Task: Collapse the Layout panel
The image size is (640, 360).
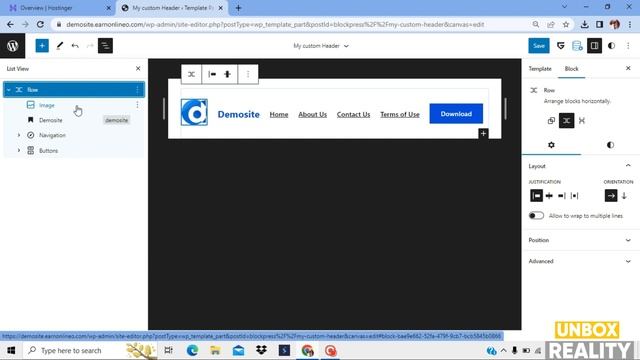Action: (628, 166)
